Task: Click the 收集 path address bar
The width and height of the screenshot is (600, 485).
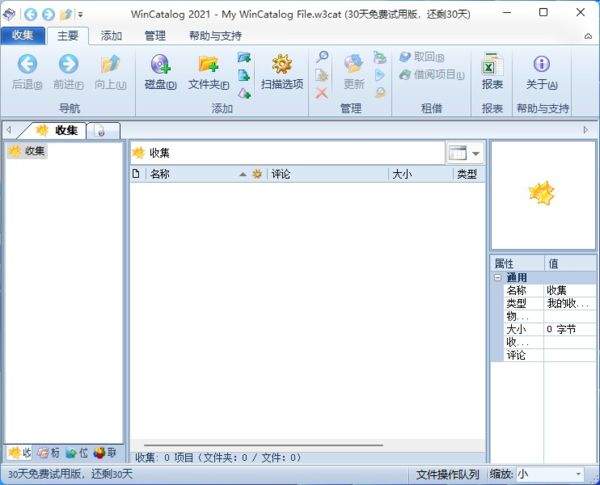Action: coord(287,153)
